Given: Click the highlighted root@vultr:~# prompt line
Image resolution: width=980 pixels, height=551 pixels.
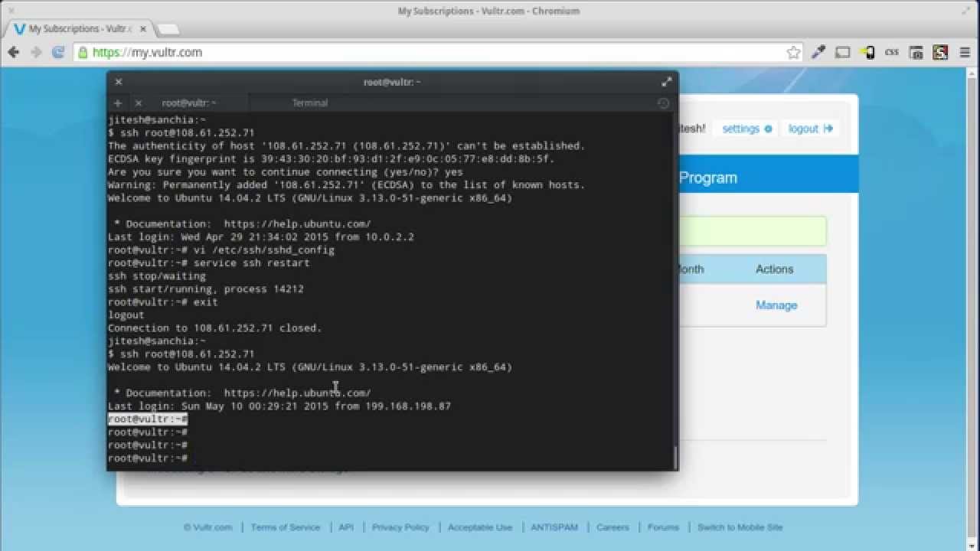Looking at the screenshot, I should pos(148,419).
